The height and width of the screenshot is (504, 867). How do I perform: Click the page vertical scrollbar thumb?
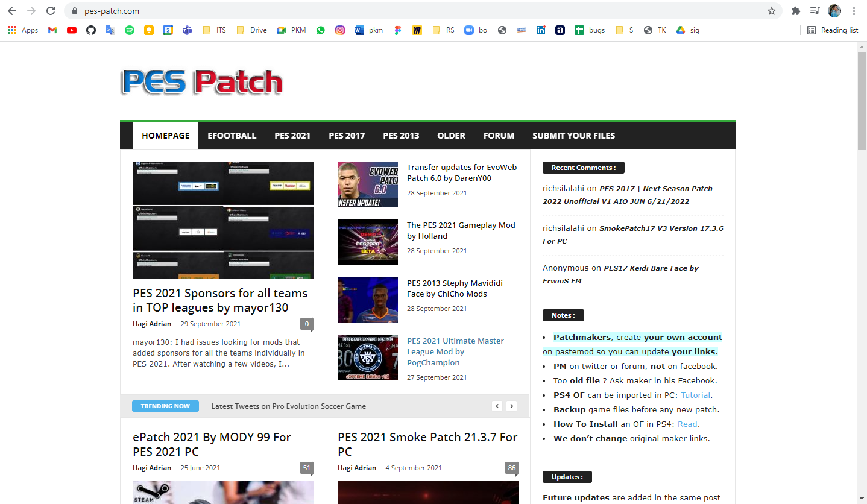click(x=862, y=101)
